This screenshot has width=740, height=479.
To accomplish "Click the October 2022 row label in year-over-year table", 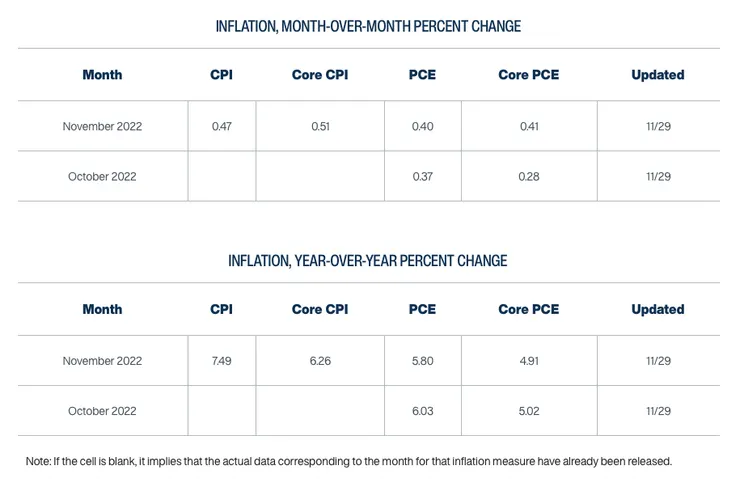I will pos(102,411).
